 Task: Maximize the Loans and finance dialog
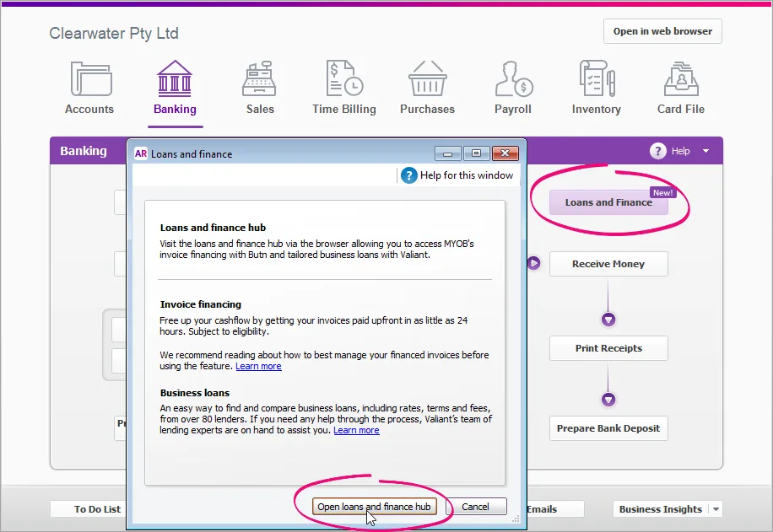[476, 153]
